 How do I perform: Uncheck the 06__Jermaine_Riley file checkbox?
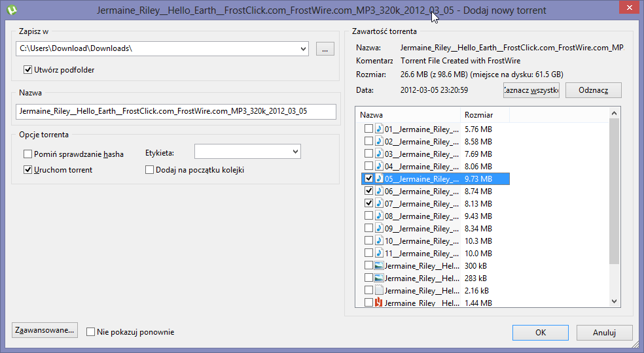coord(369,191)
